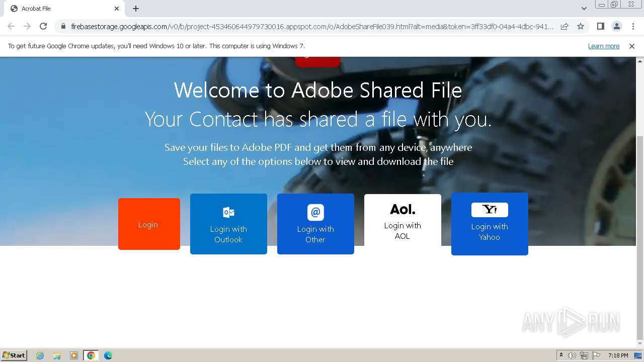
Task: Choose Login with Other tile
Action: point(315,224)
